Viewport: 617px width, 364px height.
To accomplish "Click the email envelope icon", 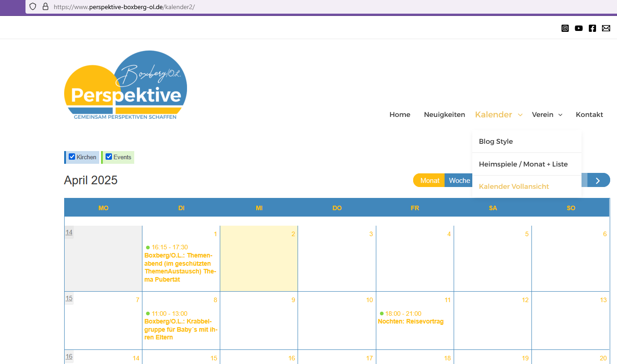I will 606,28.
